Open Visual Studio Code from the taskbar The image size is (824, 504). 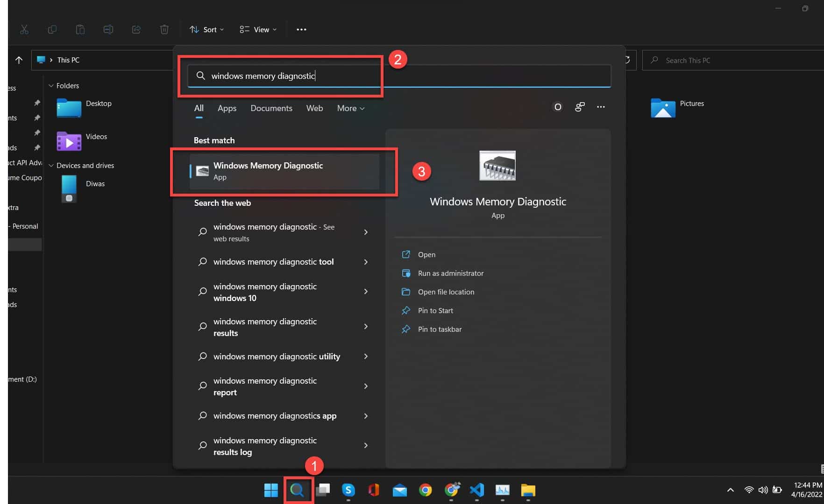coord(477,490)
